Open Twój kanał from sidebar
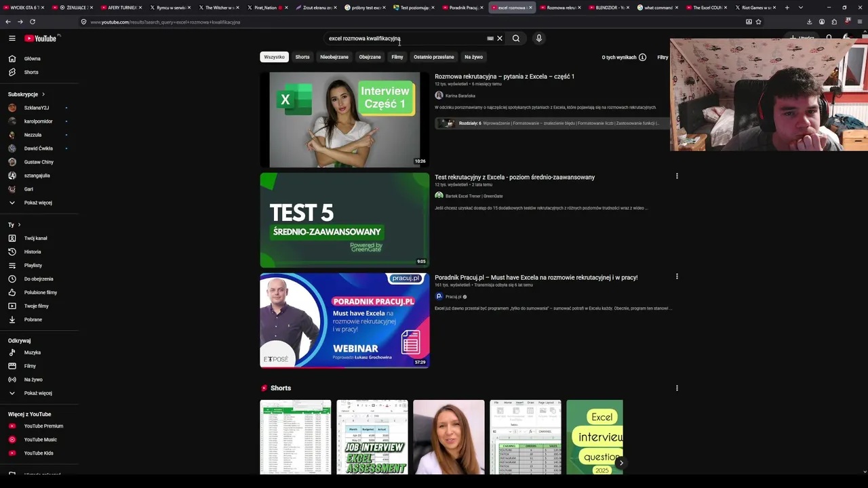This screenshot has width=868, height=488. pos(39,239)
